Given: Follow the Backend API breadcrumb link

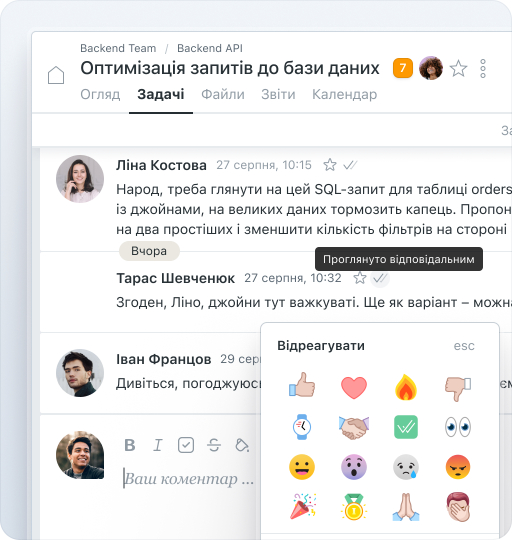Looking at the screenshot, I should point(210,48).
